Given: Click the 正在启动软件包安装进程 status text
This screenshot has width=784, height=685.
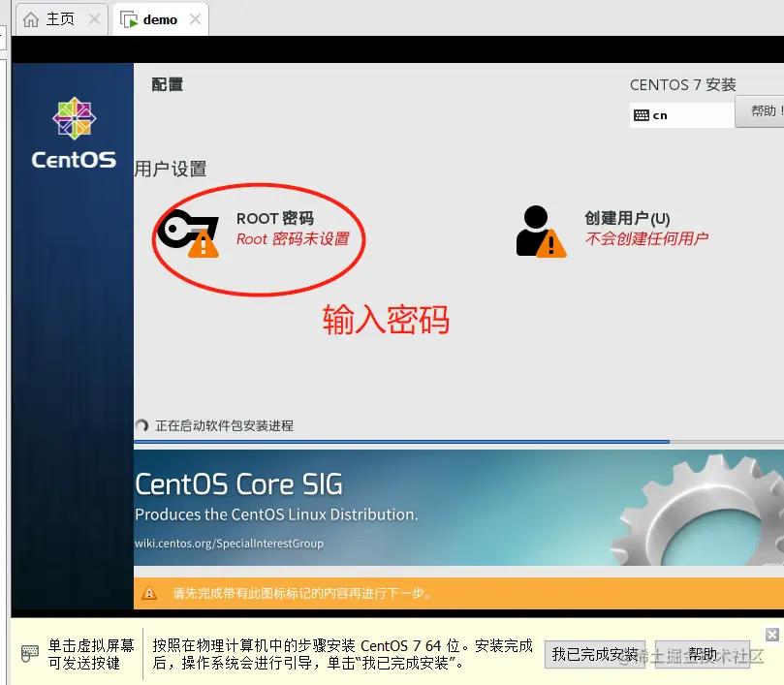Looking at the screenshot, I should pos(225,426).
